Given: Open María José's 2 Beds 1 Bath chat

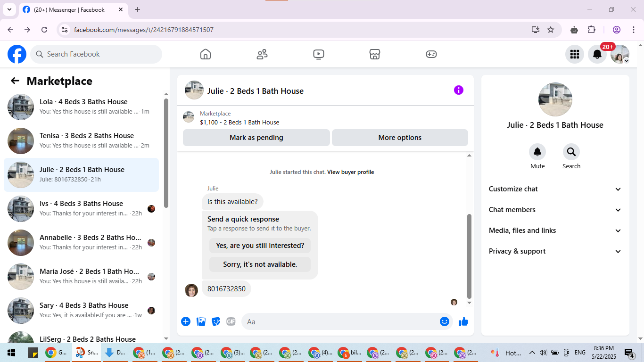Looking at the screenshot, I should pos(81,277).
